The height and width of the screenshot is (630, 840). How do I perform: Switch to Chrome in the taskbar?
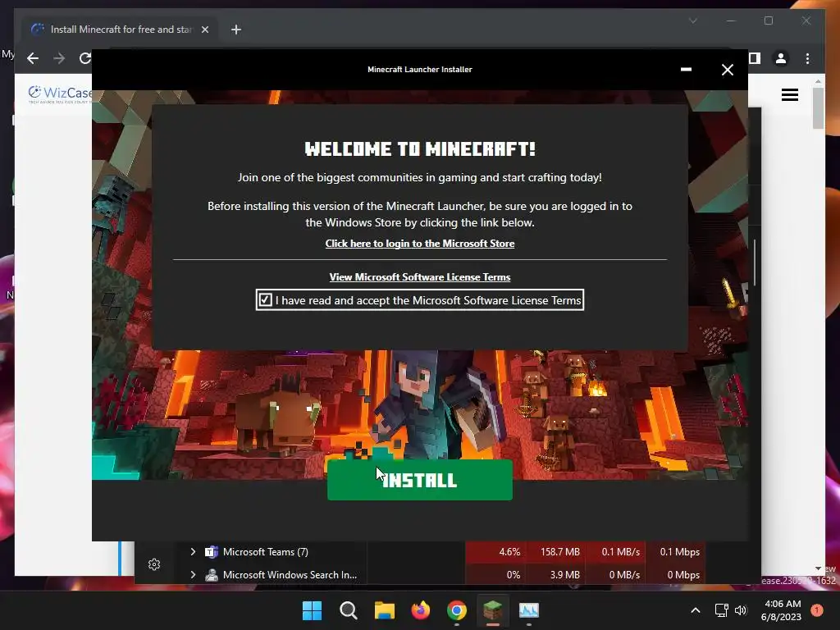point(456,610)
